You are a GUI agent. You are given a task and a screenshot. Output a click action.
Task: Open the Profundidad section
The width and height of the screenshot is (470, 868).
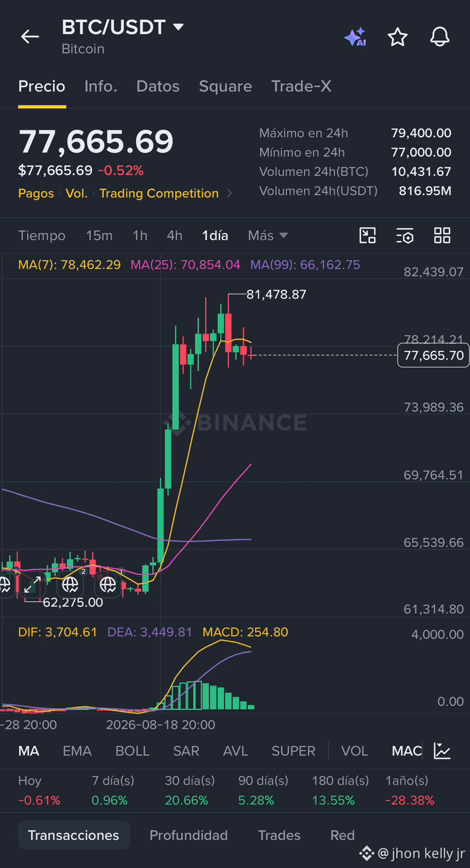pyautogui.click(x=188, y=835)
